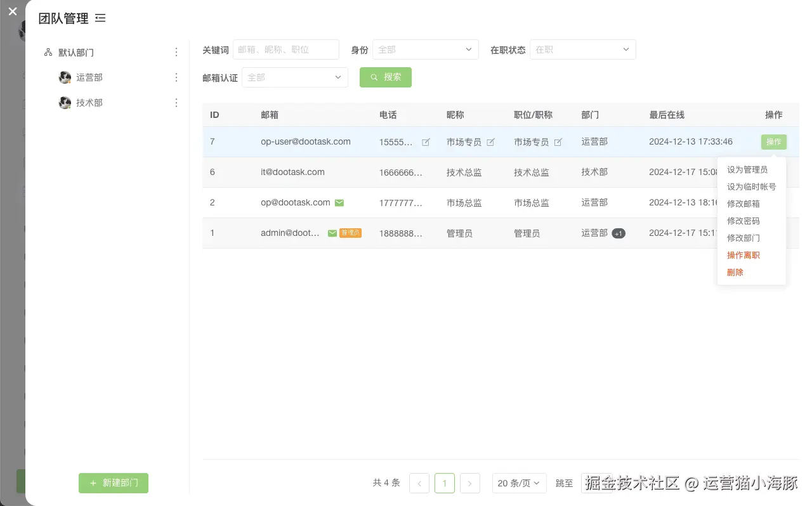
Task: Edit job title 市场专员 pencil icon
Action: coord(558,142)
